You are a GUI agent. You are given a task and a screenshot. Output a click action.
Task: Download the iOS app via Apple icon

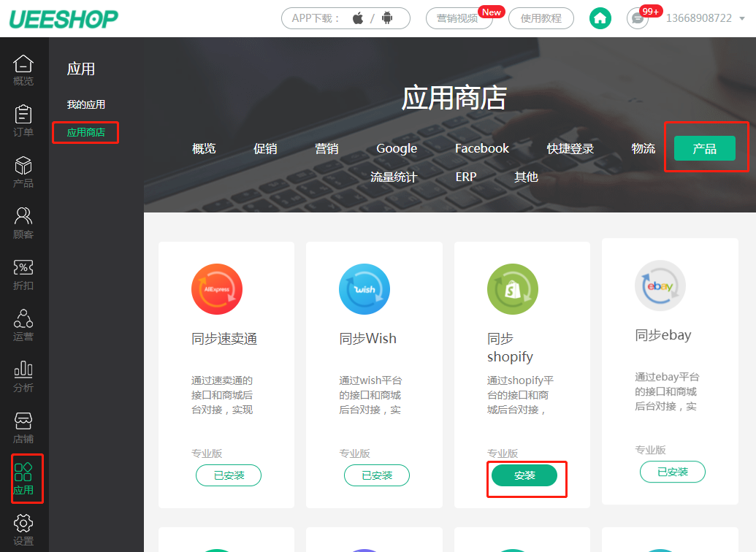(x=358, y=18)
